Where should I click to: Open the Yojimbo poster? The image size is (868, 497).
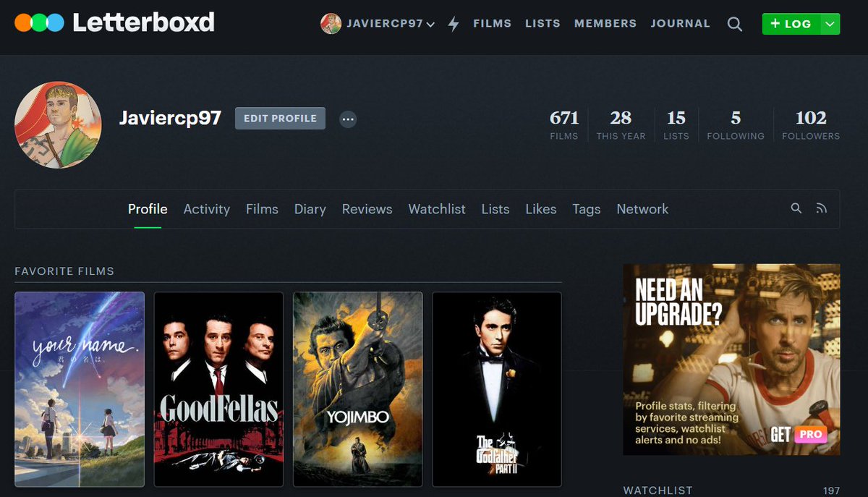pos(357,389)
